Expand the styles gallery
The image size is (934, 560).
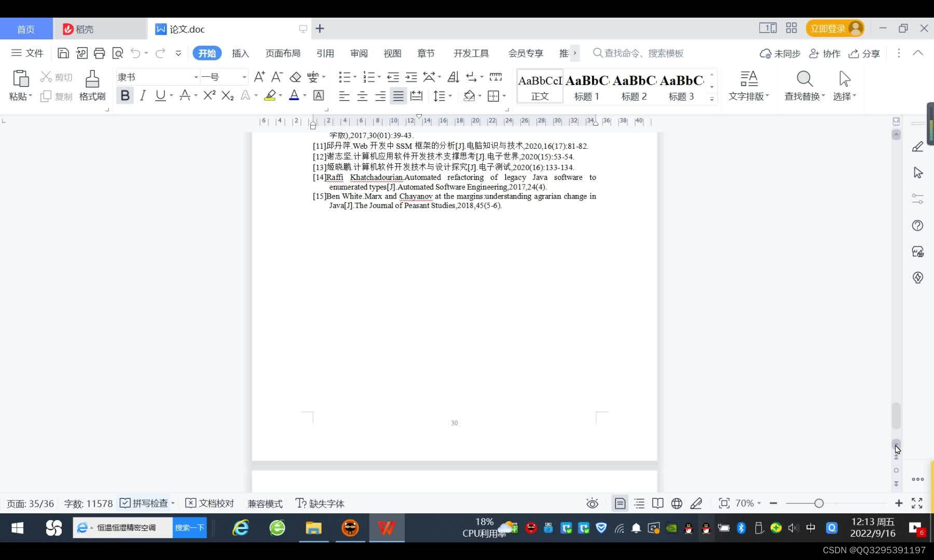coord(712,98)
